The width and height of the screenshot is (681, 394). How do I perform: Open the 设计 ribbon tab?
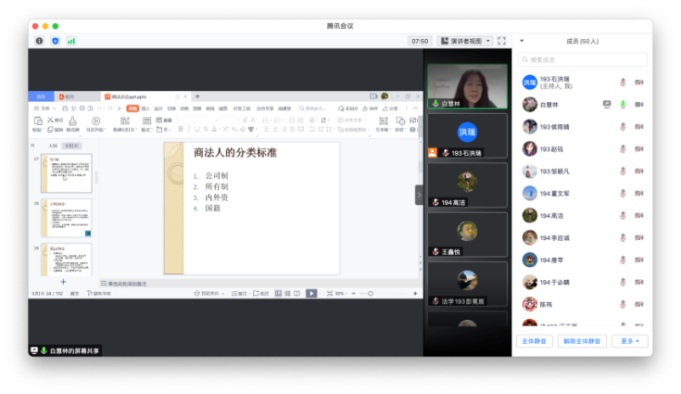(159, 108)
